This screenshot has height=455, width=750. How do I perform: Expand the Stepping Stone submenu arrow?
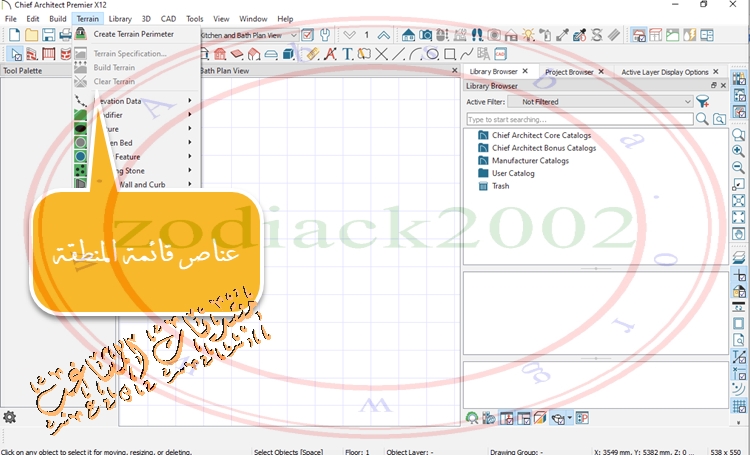(190, 170)
